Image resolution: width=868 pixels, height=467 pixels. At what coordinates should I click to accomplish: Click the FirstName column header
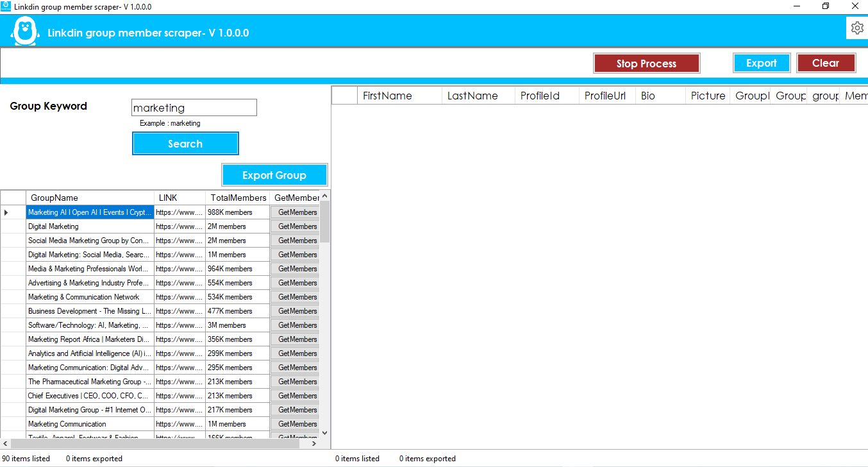(x=399, y=96)
